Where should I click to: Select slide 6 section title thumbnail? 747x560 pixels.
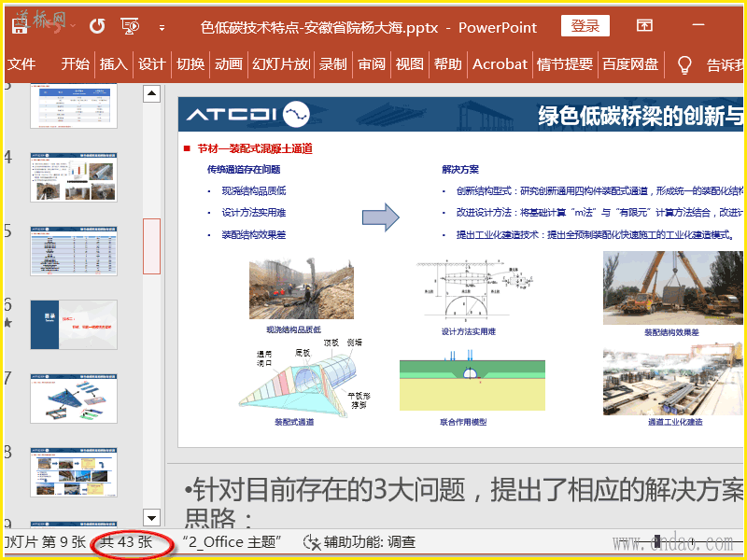click(74, 325)
